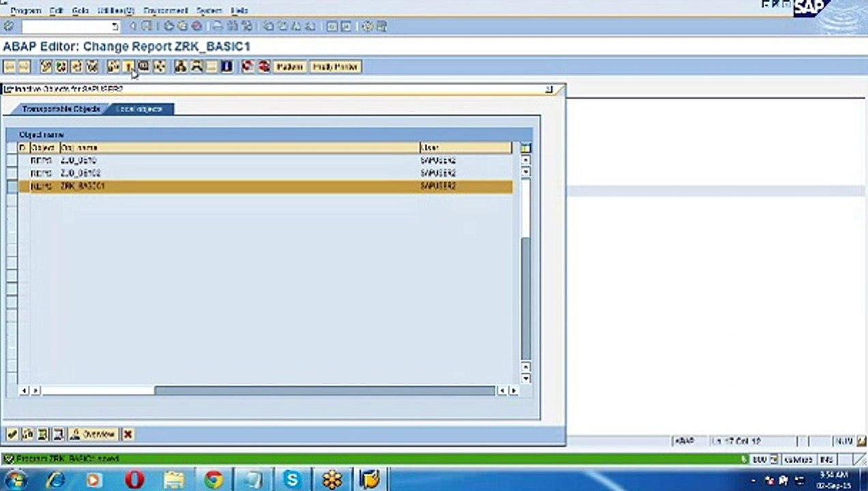
Task: Click the blue Information icon in the editor toolbar
Action: click(x=226, y=67)
